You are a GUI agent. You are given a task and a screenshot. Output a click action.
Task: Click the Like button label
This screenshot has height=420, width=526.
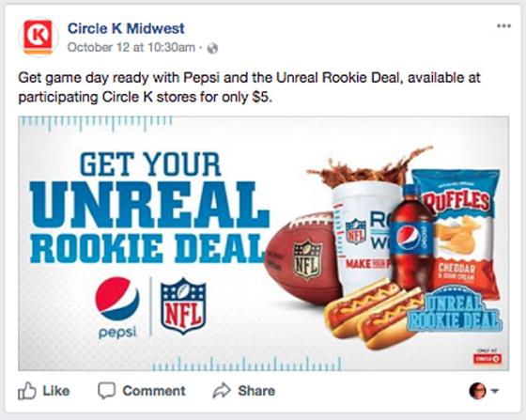(x=56, y=391)
